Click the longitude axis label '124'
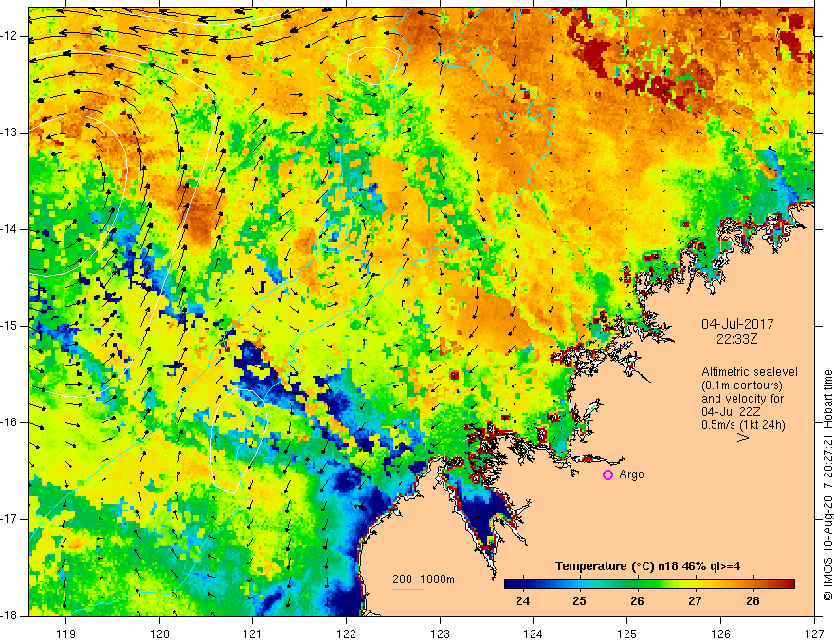The image size is (834, 644). click(x=534, y=634)
